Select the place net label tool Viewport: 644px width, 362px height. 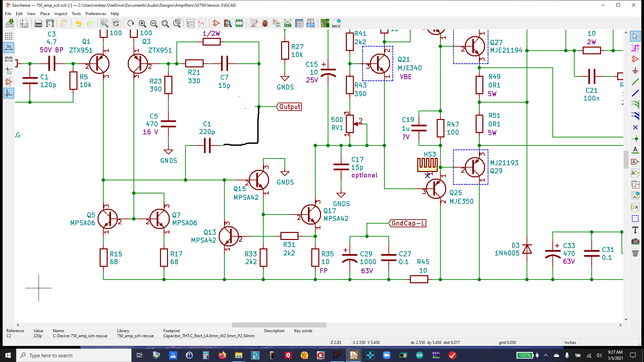635,150
